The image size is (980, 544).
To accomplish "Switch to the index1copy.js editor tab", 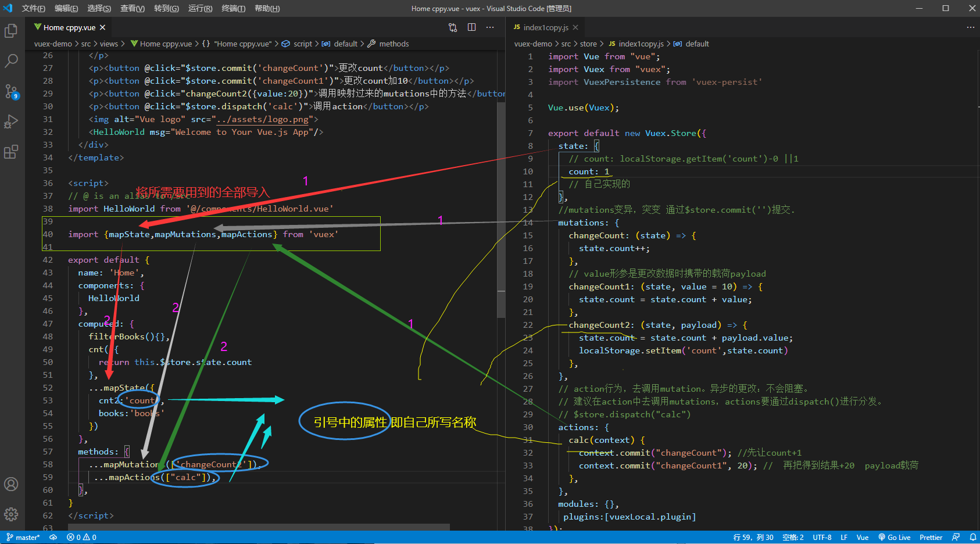I will pos(546,27).
